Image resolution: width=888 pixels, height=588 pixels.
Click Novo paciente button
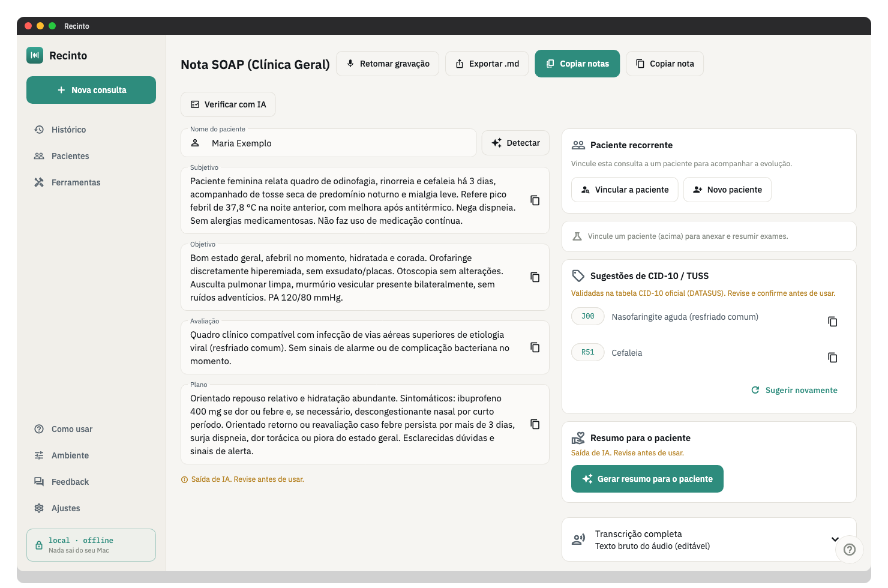727,190
